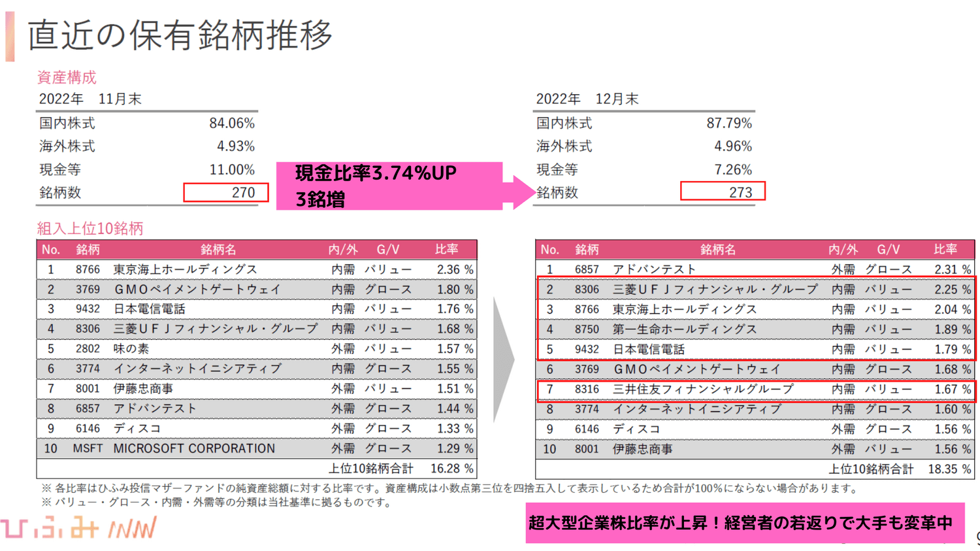Click stock code 2802
Image resolution: width=980 pixels, height=551 pixels.
tap(88, 349)
